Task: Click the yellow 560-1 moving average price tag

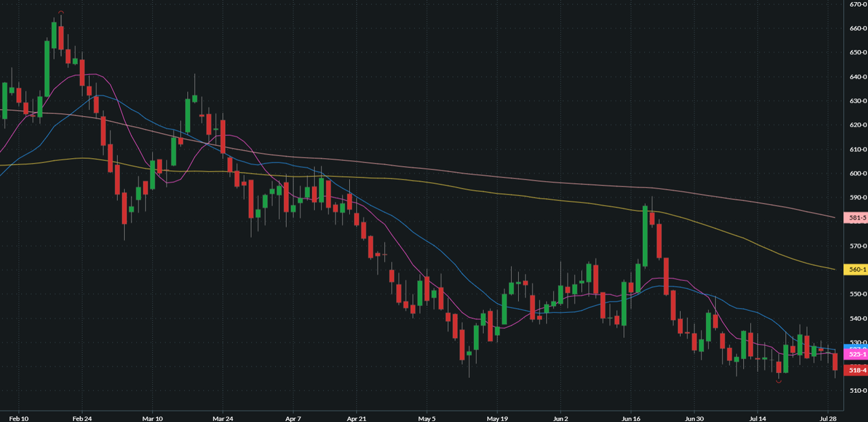Action: click(x=856, y=270)
